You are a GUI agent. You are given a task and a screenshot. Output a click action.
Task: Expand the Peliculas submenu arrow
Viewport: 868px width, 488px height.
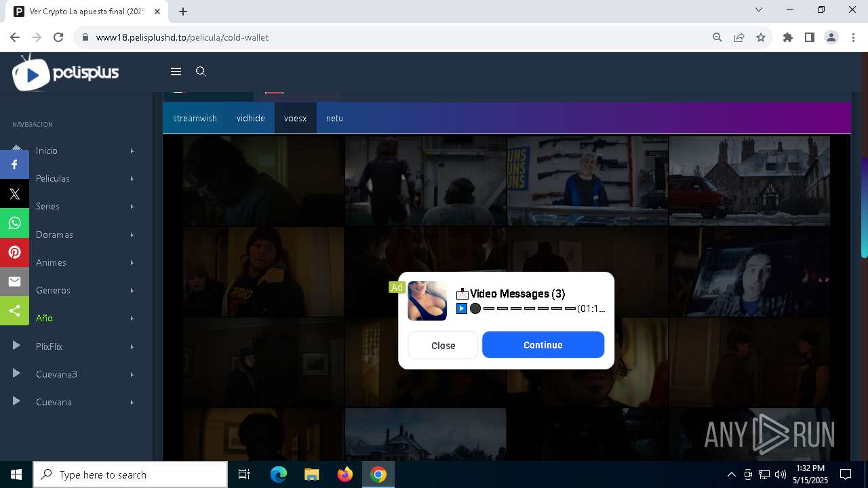click(132, 178)
